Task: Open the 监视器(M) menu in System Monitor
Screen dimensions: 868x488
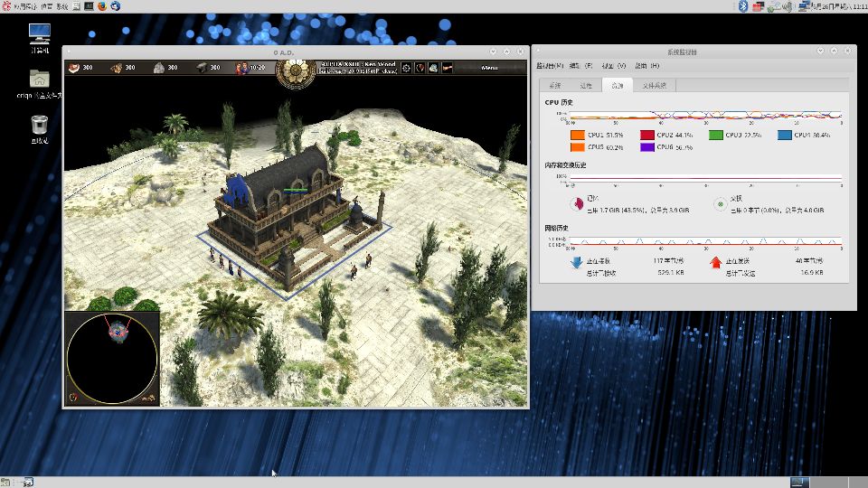Action: 550,66
